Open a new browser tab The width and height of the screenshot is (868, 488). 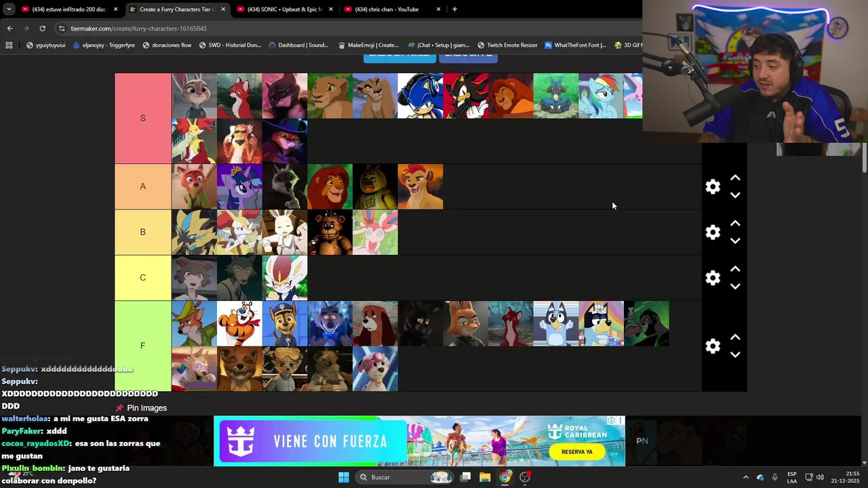click(x=454, y=9)
